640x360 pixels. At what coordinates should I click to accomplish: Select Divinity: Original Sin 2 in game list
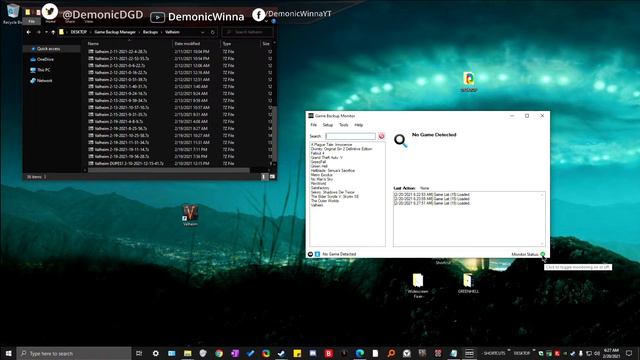coord(341,149)
